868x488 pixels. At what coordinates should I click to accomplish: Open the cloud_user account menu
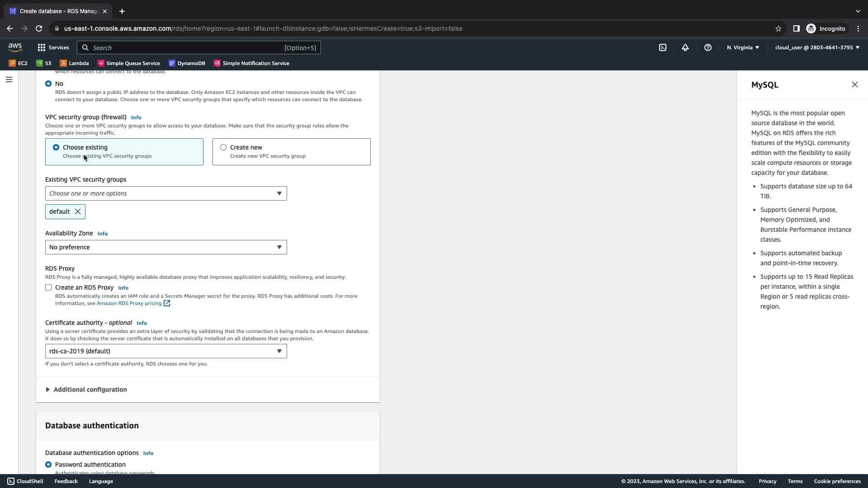point(816,47)
